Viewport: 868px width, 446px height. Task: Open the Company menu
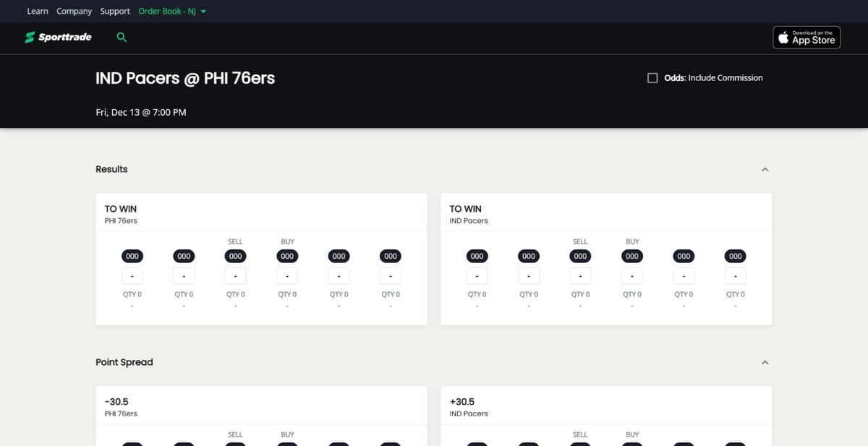tap(75, 11)
